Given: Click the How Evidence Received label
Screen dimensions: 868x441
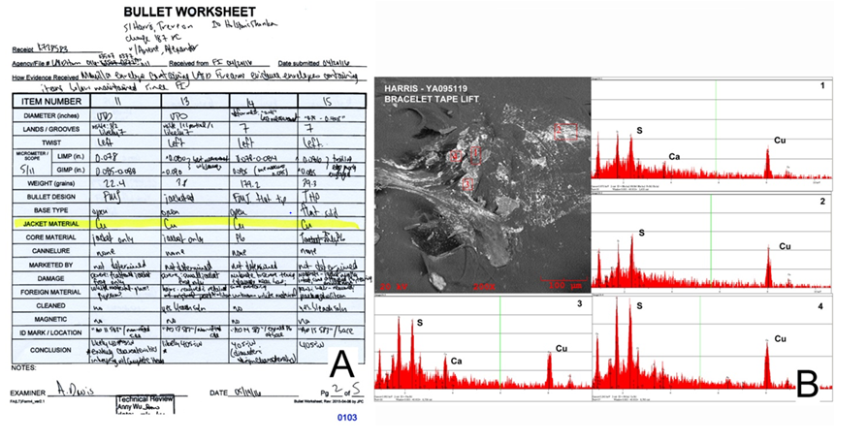Looking at the screenshot, I should point(45,78).
